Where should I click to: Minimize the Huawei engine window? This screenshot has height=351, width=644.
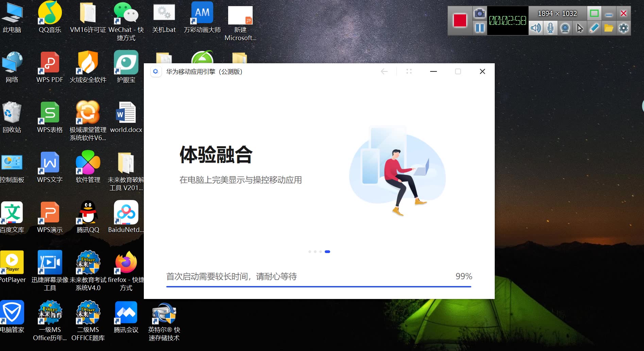(434, 71)
